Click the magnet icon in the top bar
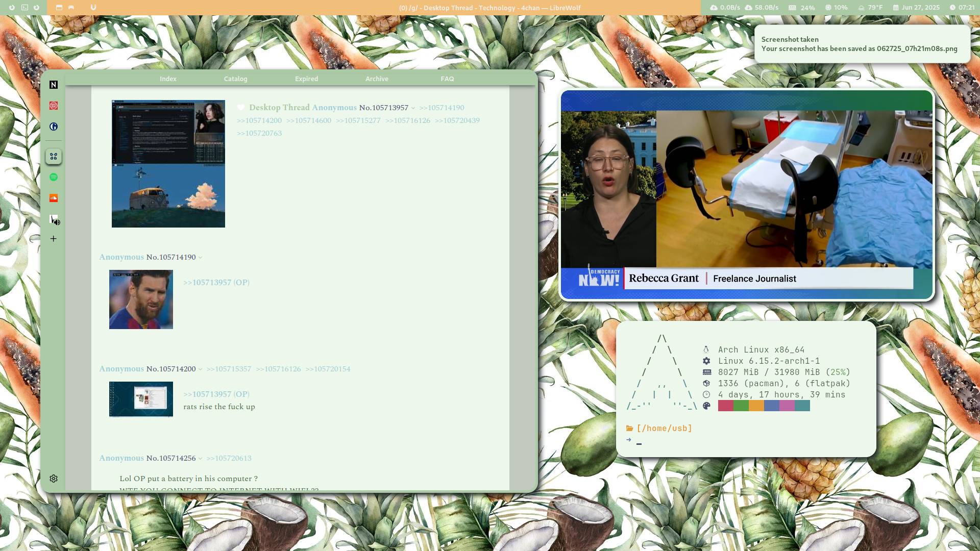Screen dimensions: 980x551 point(93,8)
